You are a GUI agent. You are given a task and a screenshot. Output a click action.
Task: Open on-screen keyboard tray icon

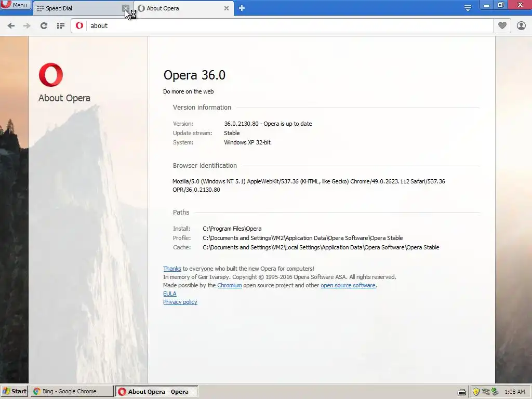click(462, 392)
